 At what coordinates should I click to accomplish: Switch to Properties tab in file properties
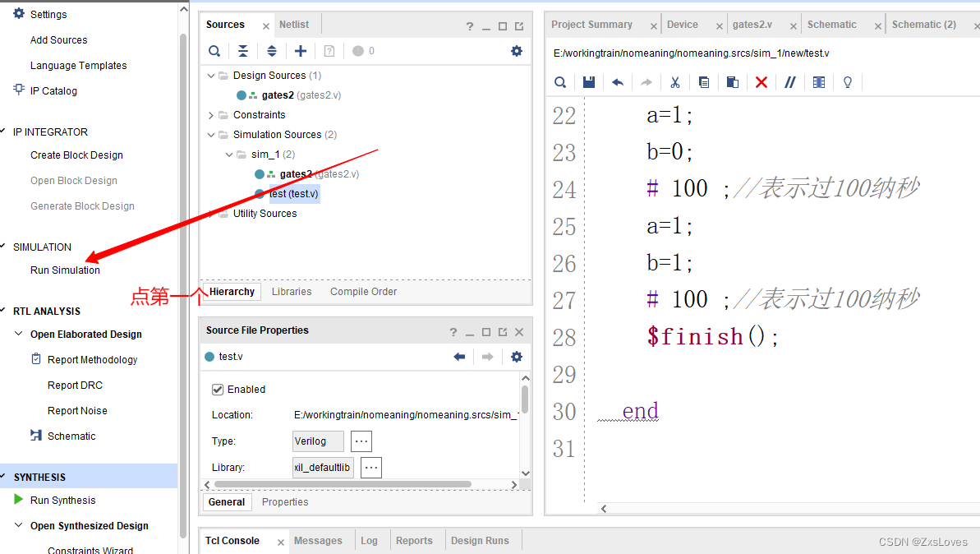(x=285, y=501)
